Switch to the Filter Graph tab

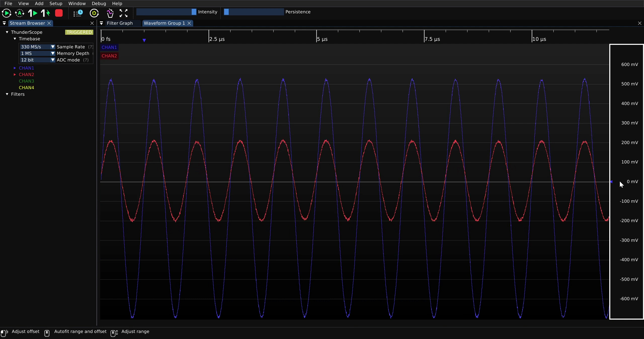click(x=120, y=23)
